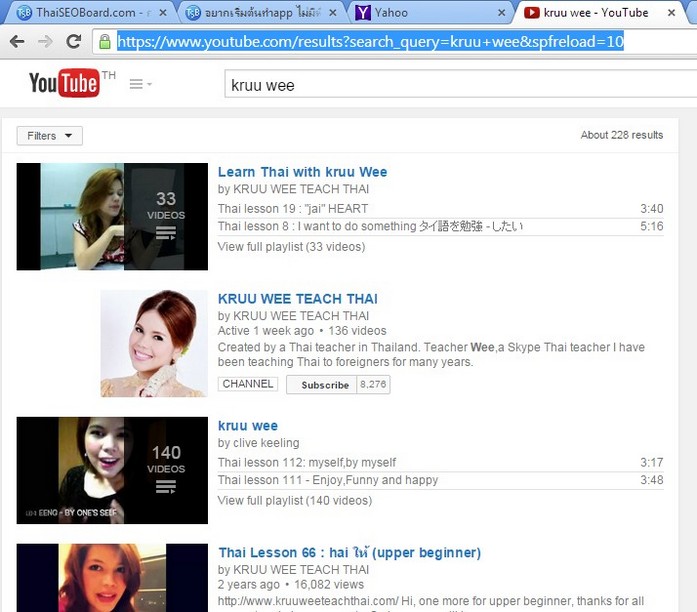This screenshot has height=612, width=697.
Task: Click the 3:48 duration of lesson 111
Action: coord(652,480)
